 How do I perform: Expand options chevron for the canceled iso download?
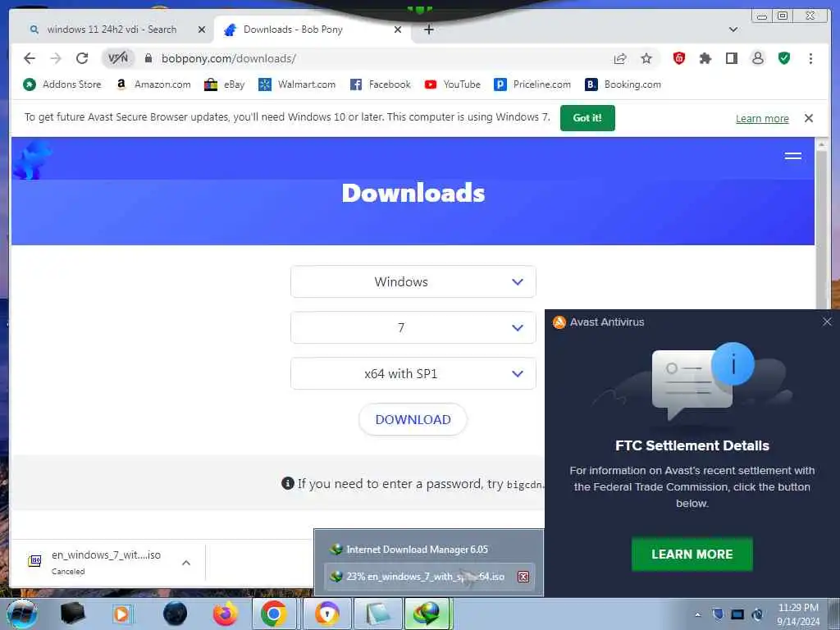(186, 563)
